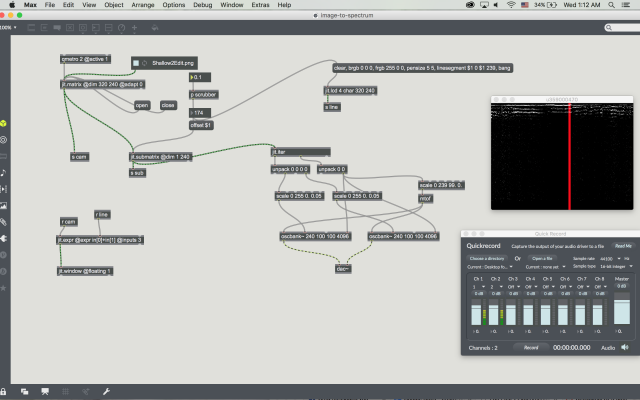This screenshot has width=640, height=400.
Task: Select the jit.window @floating 1 object
Action: click(x=85, y=271)
